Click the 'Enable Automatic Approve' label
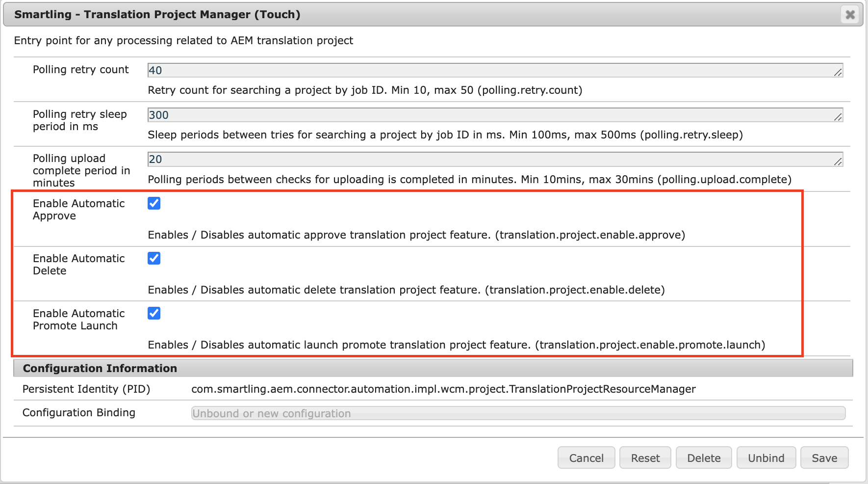This screenshot has height=484, width=868. [x=79, y=210]
